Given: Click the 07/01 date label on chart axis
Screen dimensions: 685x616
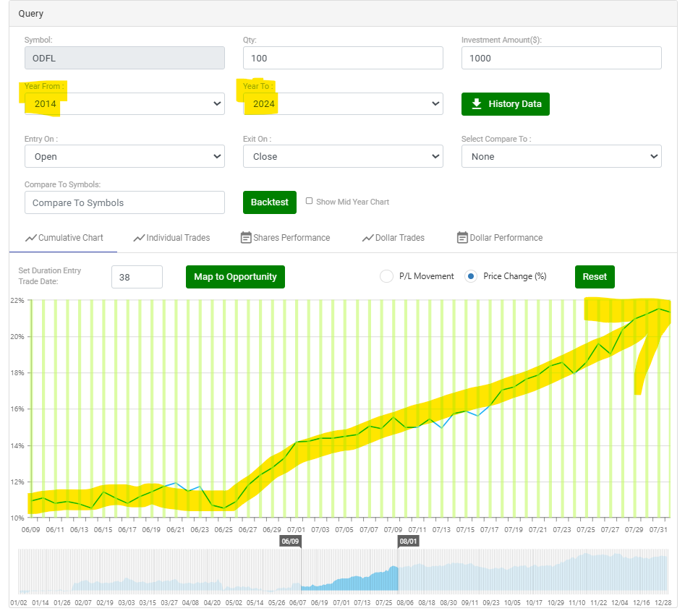Looking at the screenshot, I should [x=296, y=529].
